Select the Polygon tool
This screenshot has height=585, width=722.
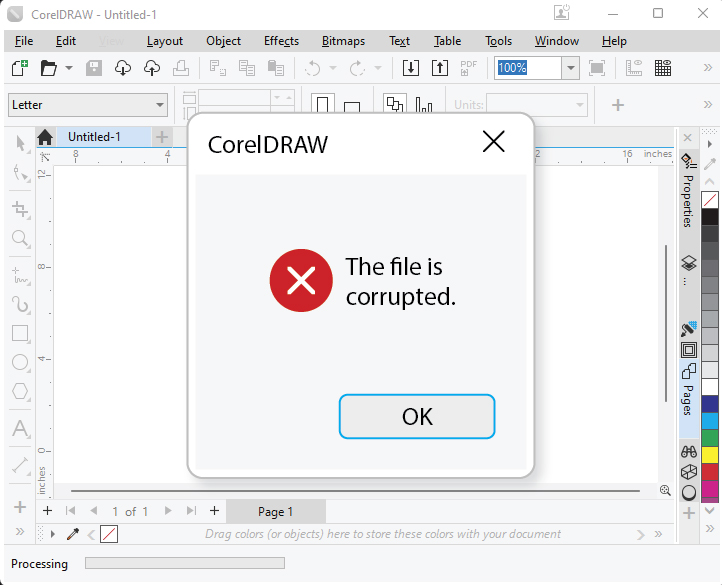point(20,392)
